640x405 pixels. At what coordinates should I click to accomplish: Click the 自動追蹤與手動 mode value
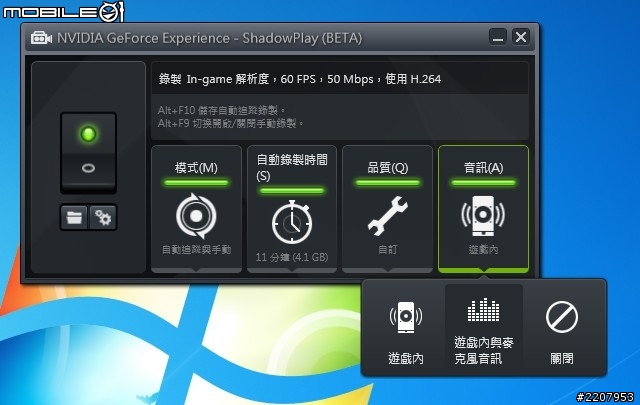[x=196, y=249]
